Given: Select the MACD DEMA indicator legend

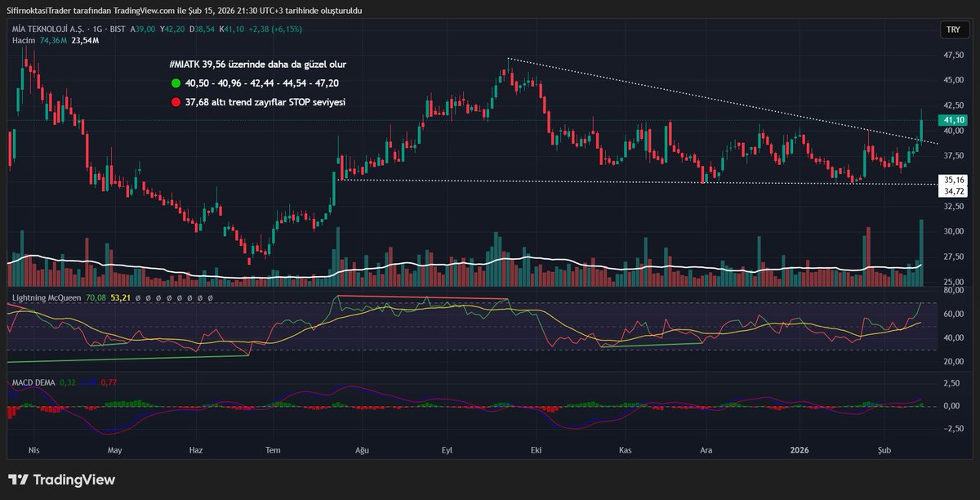Looking at the screenshot, I should [x=32, y=382].
